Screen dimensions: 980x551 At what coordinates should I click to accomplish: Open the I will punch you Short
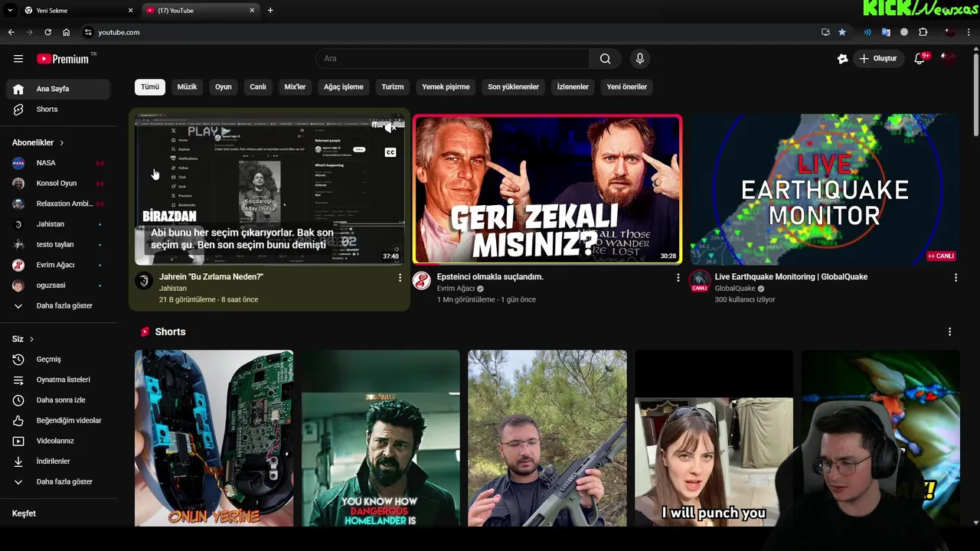point(714,439)
